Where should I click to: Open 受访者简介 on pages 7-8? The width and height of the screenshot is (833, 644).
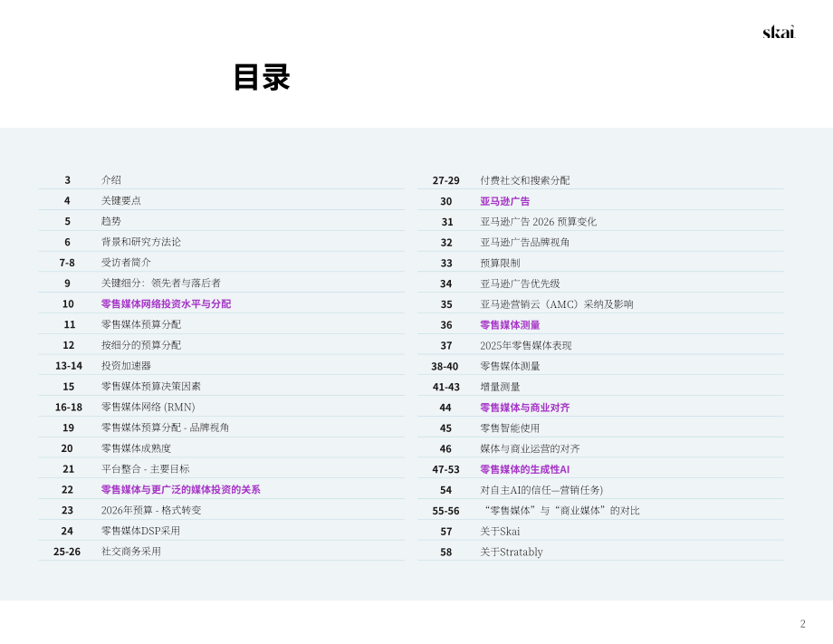[x=126, y=263]
